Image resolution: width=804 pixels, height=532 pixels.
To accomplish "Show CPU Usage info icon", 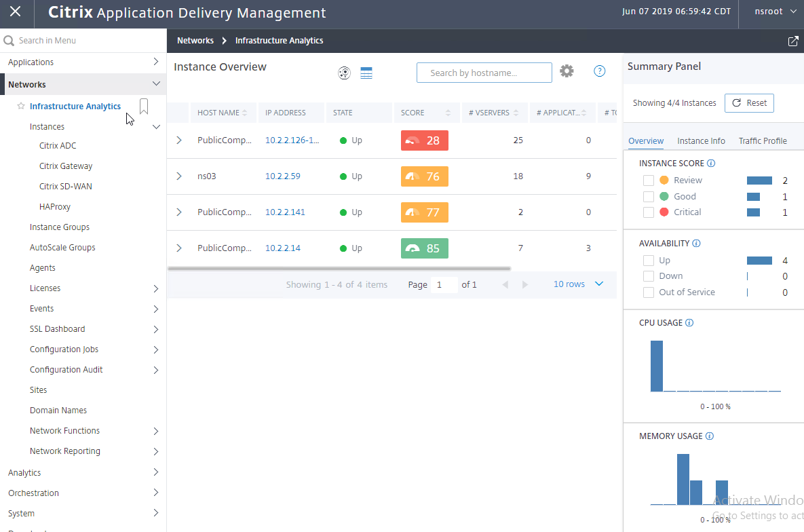I will click(689, 323).
